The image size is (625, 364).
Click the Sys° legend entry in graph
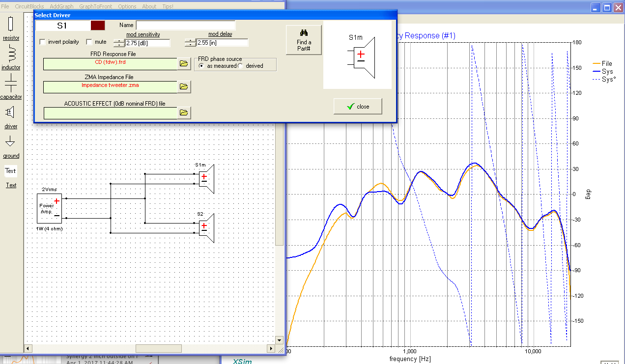pyautogui.click(x=604, y=79)
